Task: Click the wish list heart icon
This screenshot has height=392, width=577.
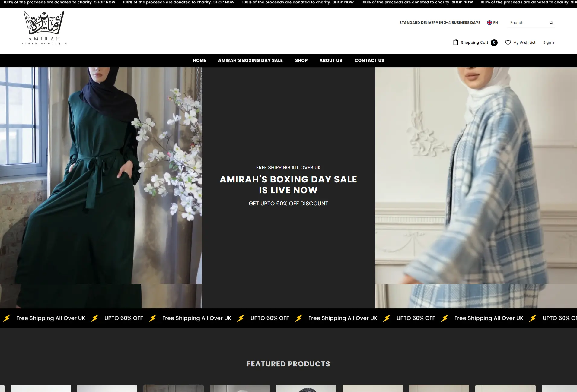Action: pyautogui.click(x=508, y=43)
